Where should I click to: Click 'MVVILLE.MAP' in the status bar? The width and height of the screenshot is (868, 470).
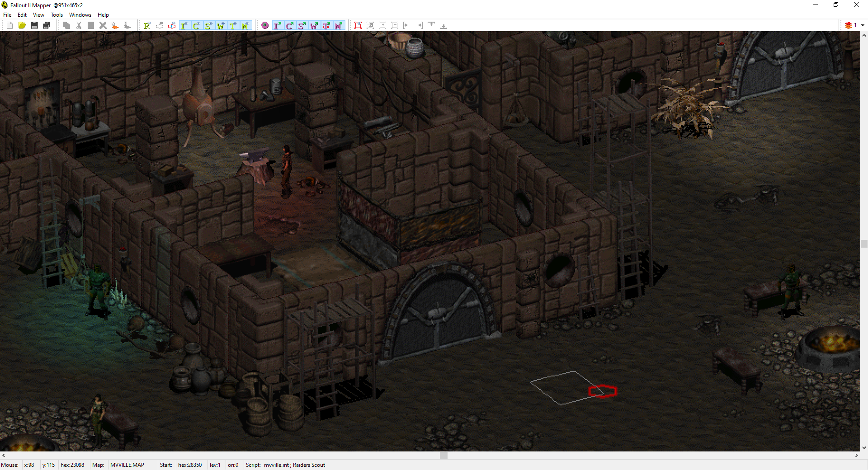127,465
